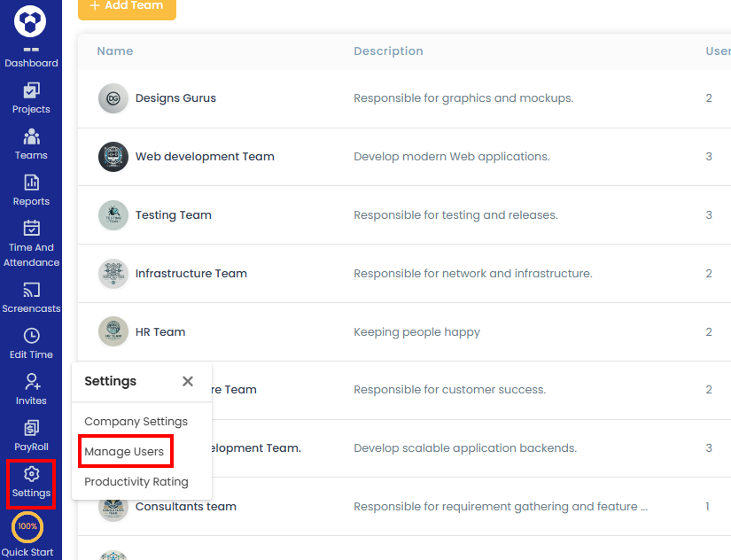Open the Screencasts page
731x560 pixels.
[x=31, y=297]
